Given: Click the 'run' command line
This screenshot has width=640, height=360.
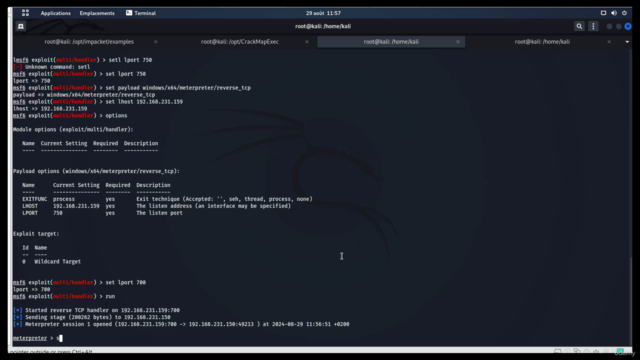Looking at the screenshot, I should click(x=64, y=296).
